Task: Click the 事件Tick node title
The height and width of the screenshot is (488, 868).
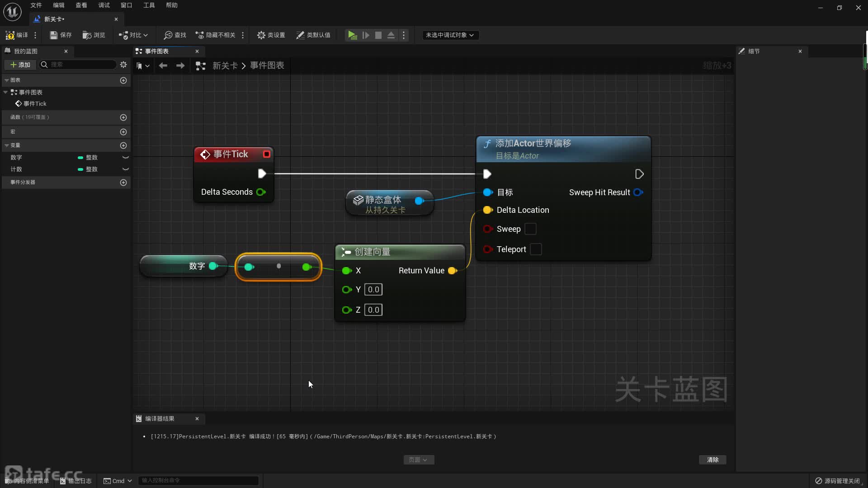Action: [x=231, y=154]
